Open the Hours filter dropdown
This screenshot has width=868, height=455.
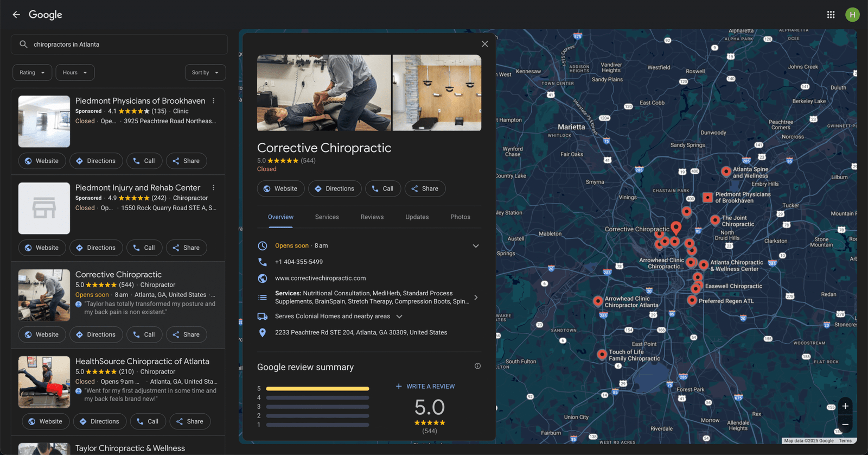point(75,73)
